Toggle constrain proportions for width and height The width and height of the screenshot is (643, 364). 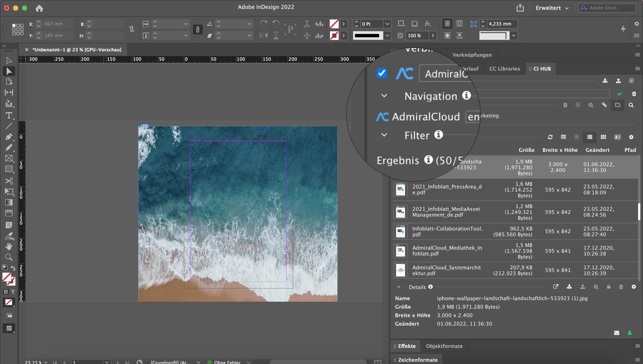coord(131,29)
